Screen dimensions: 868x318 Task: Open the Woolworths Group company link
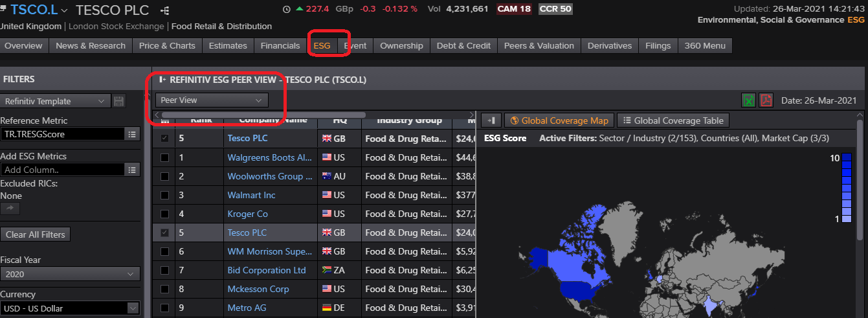(270, 176)
